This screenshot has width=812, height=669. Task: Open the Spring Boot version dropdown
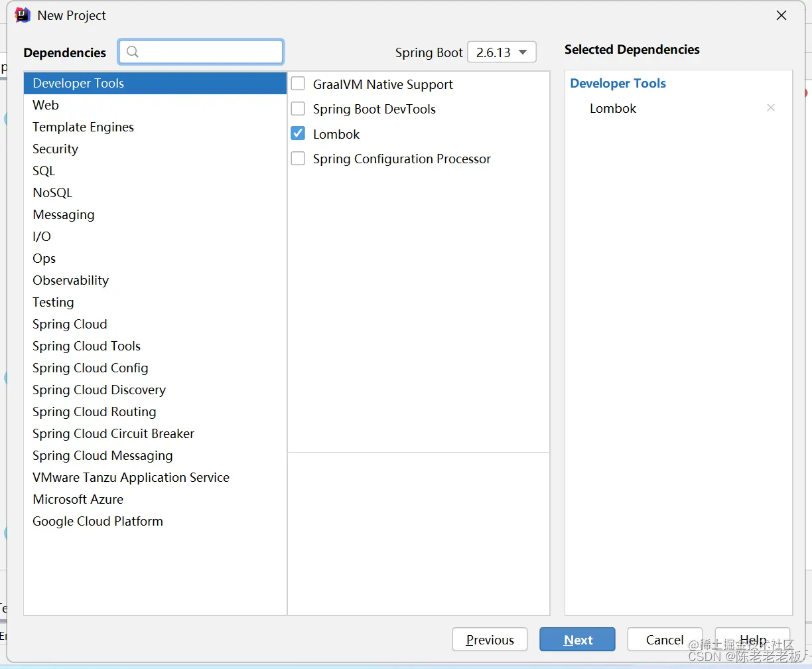click(502, 52)
